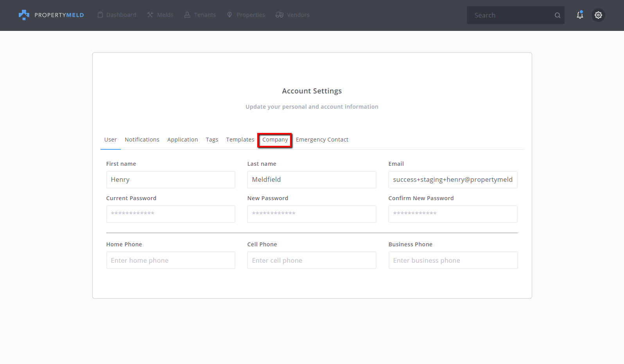Focus the Email input field
The image size is (624, 364).
[x=453, y=179]
